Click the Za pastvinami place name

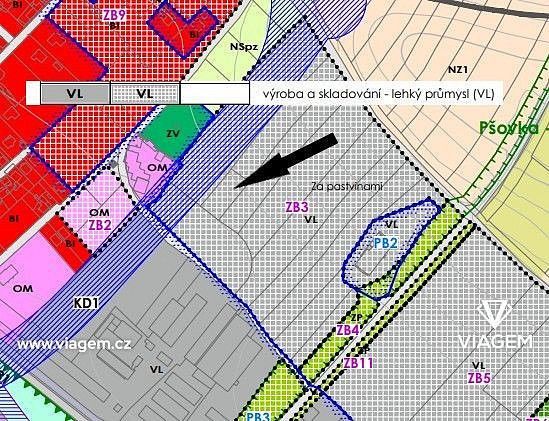347,186
